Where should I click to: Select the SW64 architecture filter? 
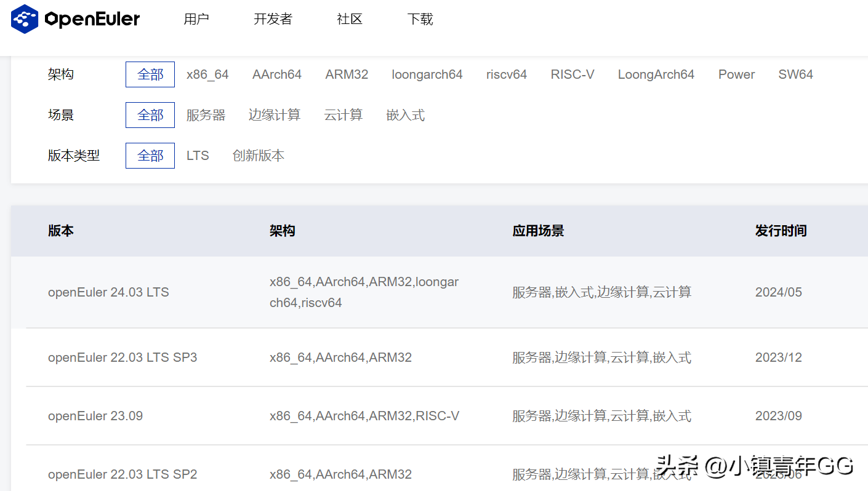pyautogui.click(x=795, y=74)
